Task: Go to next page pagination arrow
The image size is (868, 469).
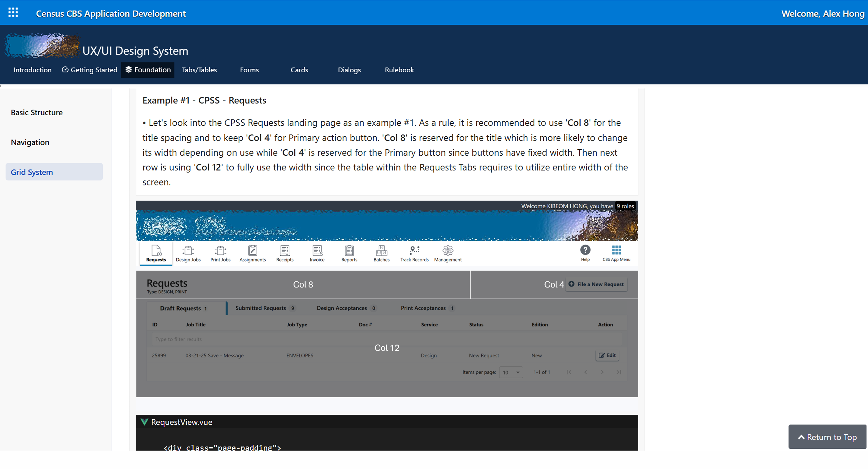Action: (602, 372)
